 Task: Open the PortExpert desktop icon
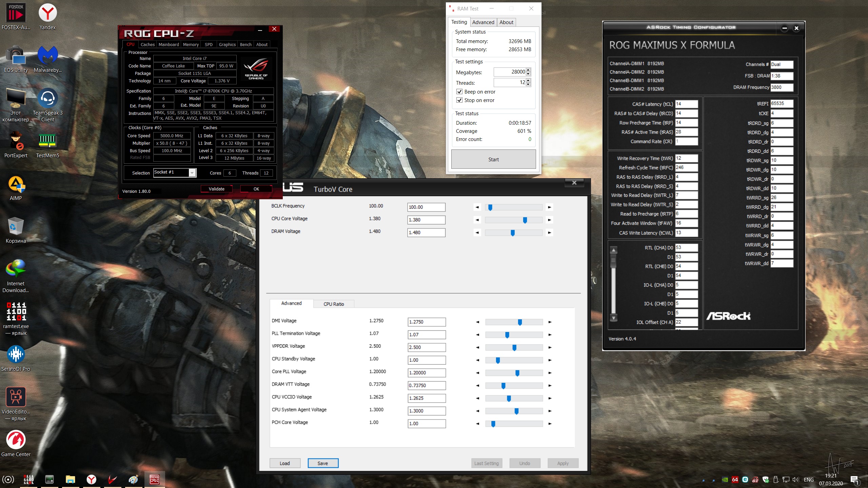(16, 142)
